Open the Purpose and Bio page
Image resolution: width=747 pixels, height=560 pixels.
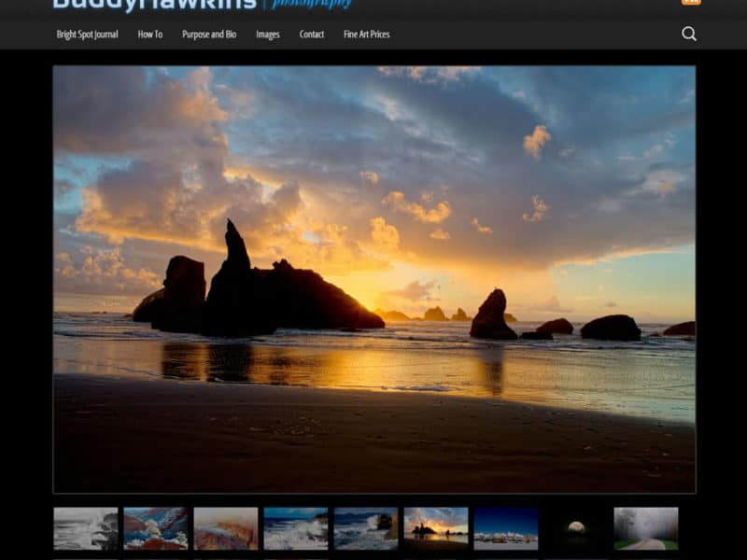[209, 35]
